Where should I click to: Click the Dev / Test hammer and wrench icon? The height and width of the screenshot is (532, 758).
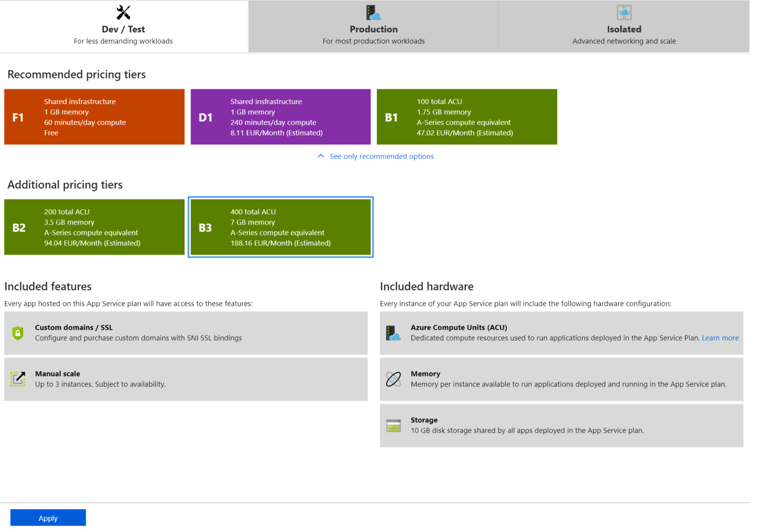click(x=123, y=12)
